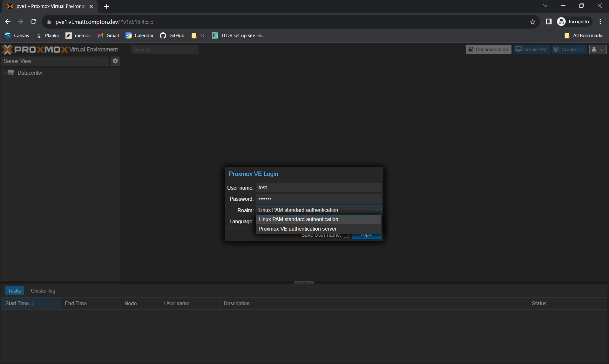View site information lock icon

pos(49,22)
